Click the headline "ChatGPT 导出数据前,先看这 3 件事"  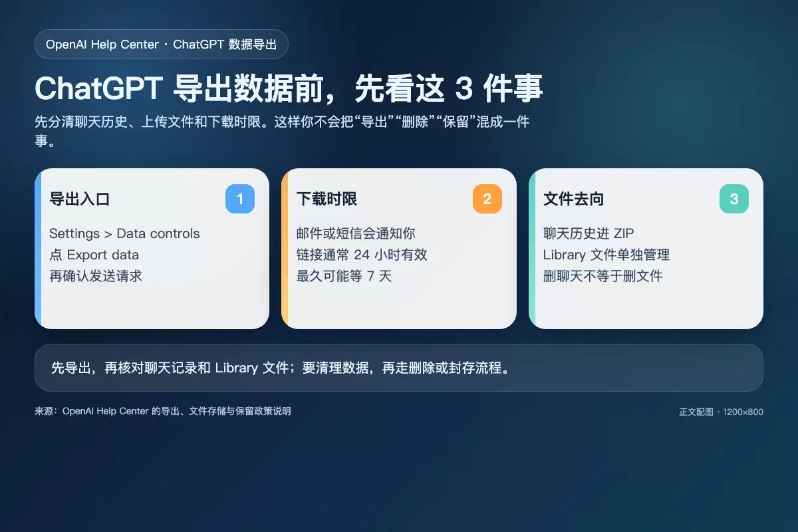coord(289,88)
